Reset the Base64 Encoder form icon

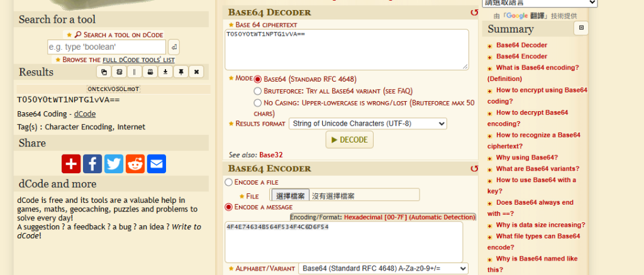pos(474,168)
